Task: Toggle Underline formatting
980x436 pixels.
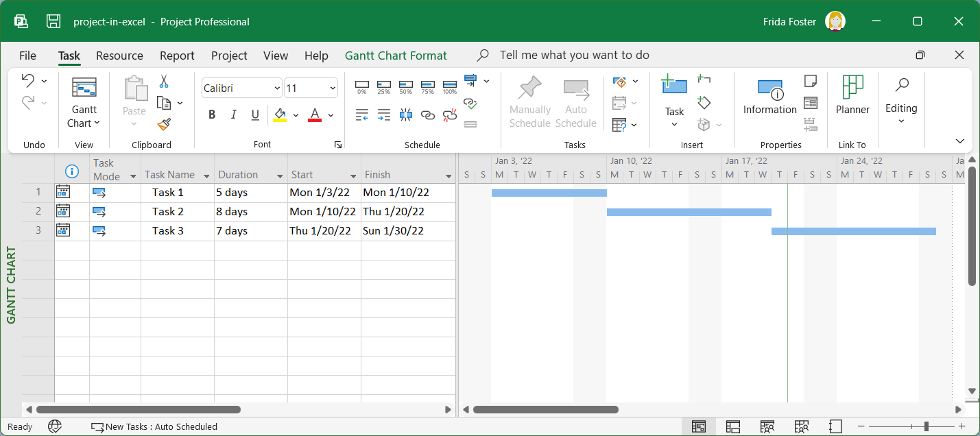Action: pyautogui.click(x=255, y=114)
